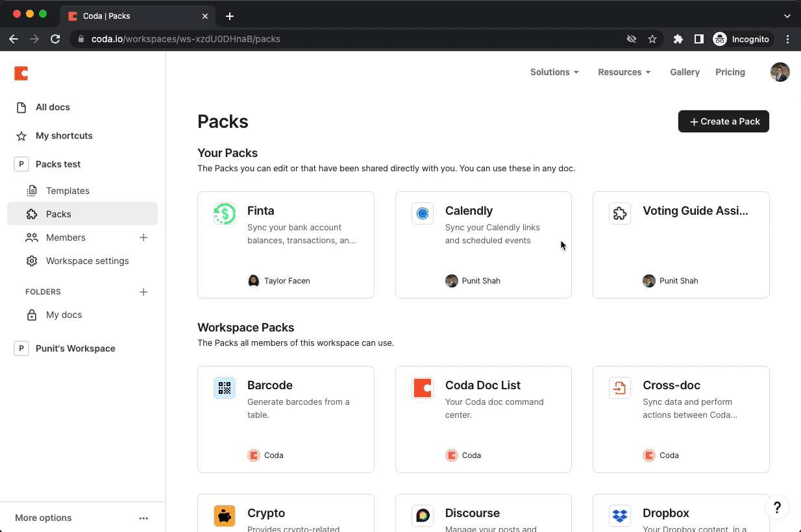
Task: Expand the Resources dropdown
Action: tap(624, 72)
